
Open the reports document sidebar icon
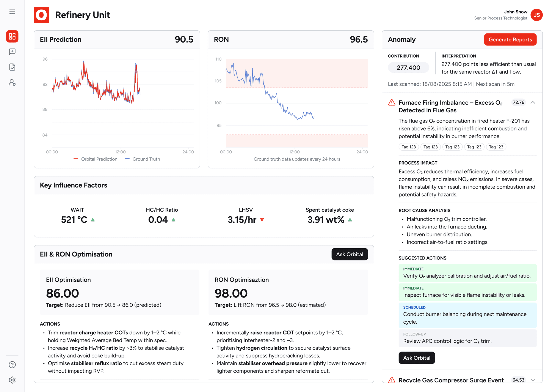12,67
